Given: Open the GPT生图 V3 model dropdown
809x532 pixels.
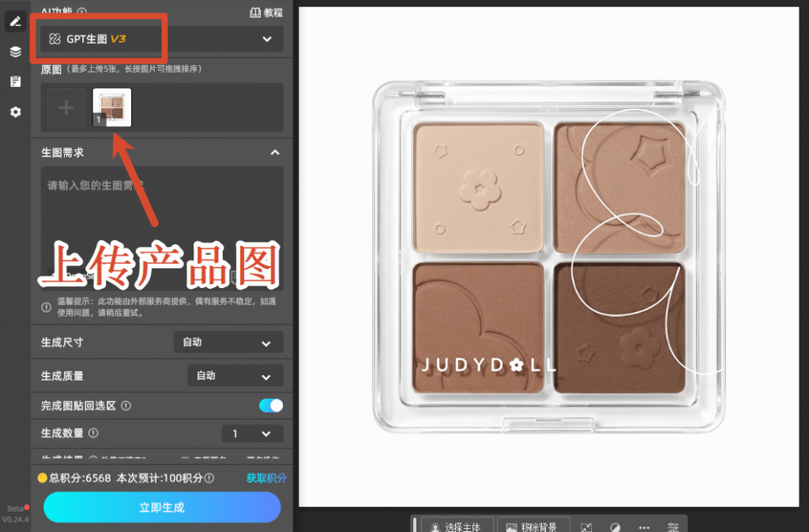Looking at the screenshot, I should (161, 39).
